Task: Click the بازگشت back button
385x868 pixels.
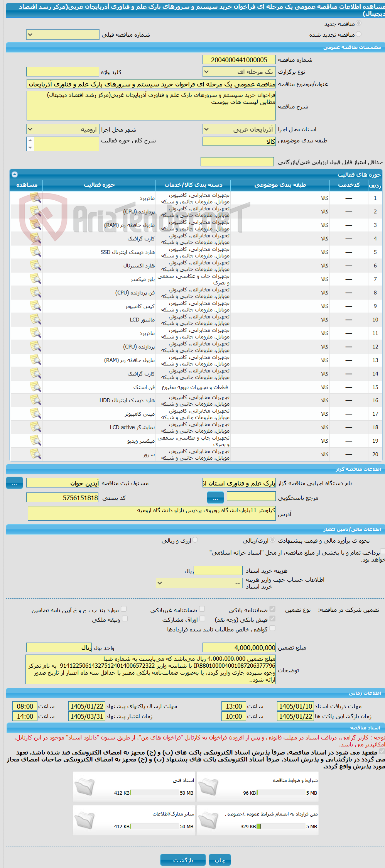Action: point(183,860)
